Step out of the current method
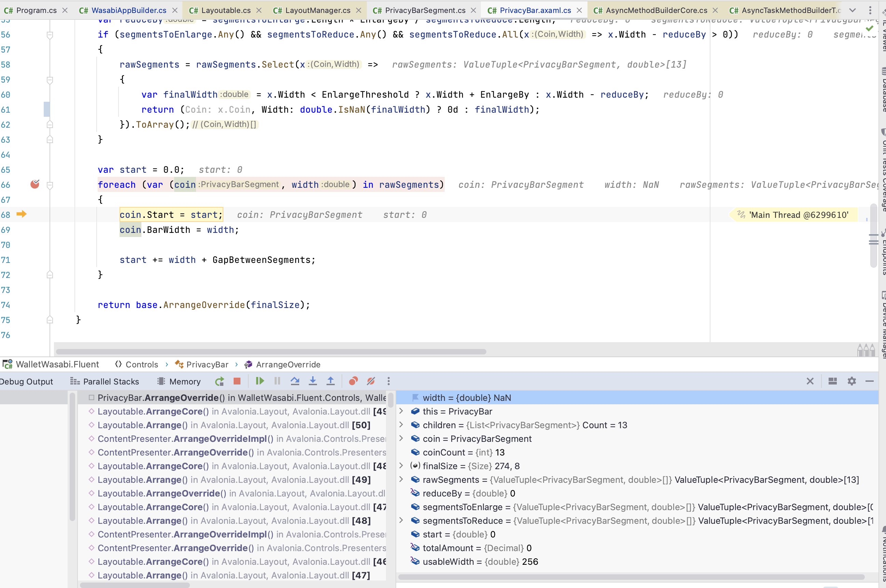The image size is (886, 588). (x=331, y=381)
